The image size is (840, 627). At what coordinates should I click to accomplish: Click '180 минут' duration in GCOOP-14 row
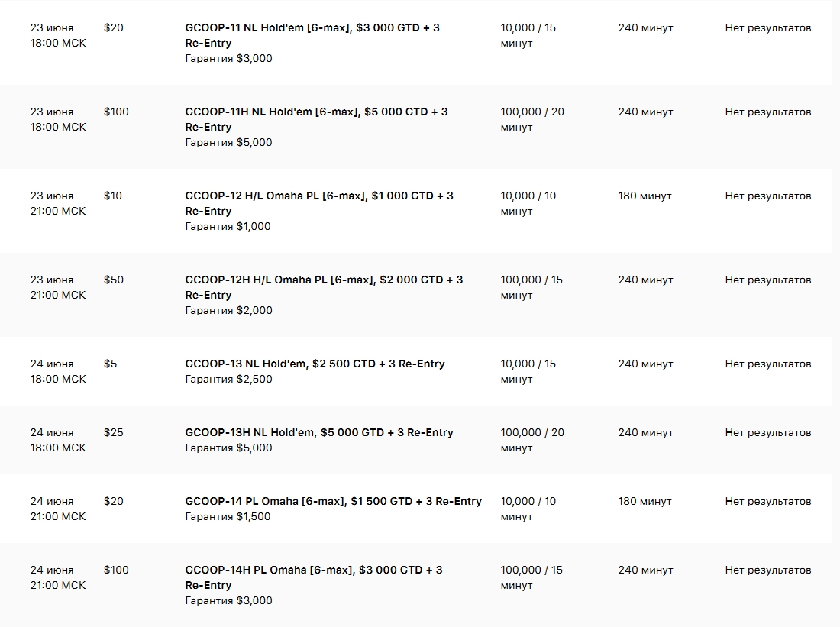tap(645, 502)
